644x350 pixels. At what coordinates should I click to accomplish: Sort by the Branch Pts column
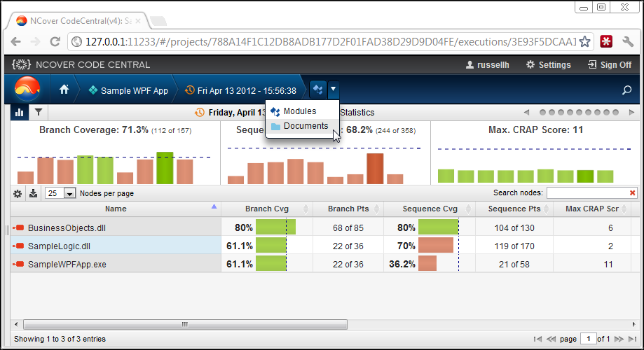pos(348,209)
